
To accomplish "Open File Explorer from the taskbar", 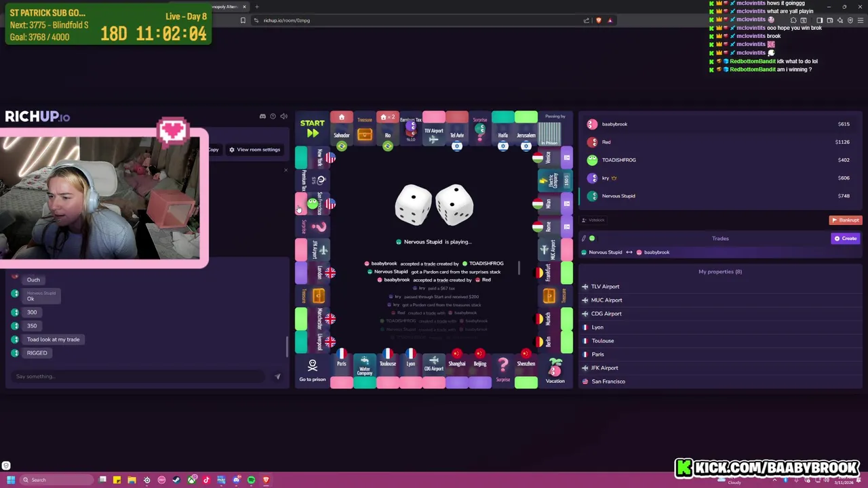I will tap(132, 480).
